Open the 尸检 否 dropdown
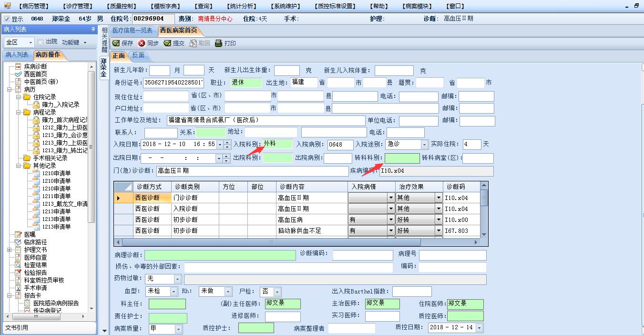Screen dimensions: 644x335 277,292
